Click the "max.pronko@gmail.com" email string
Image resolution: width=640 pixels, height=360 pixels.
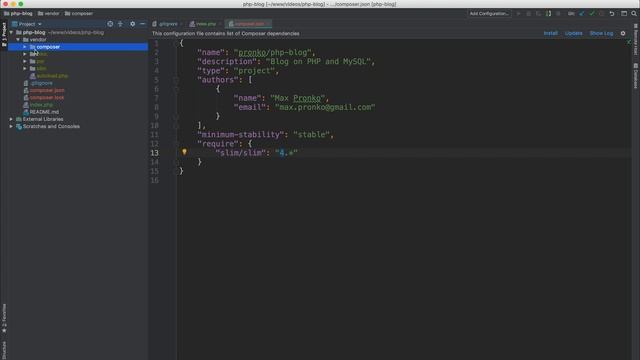coord(325,107)
